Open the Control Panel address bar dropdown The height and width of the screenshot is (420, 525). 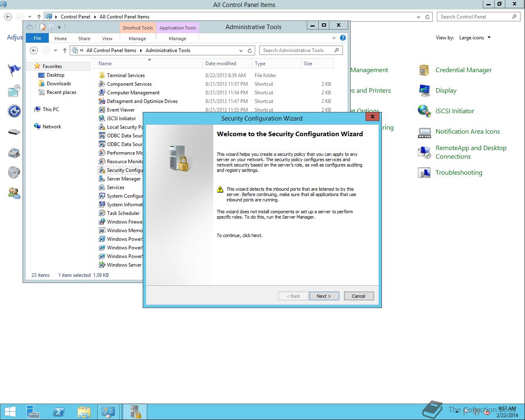pyautogui.click(x=418, y=17)
